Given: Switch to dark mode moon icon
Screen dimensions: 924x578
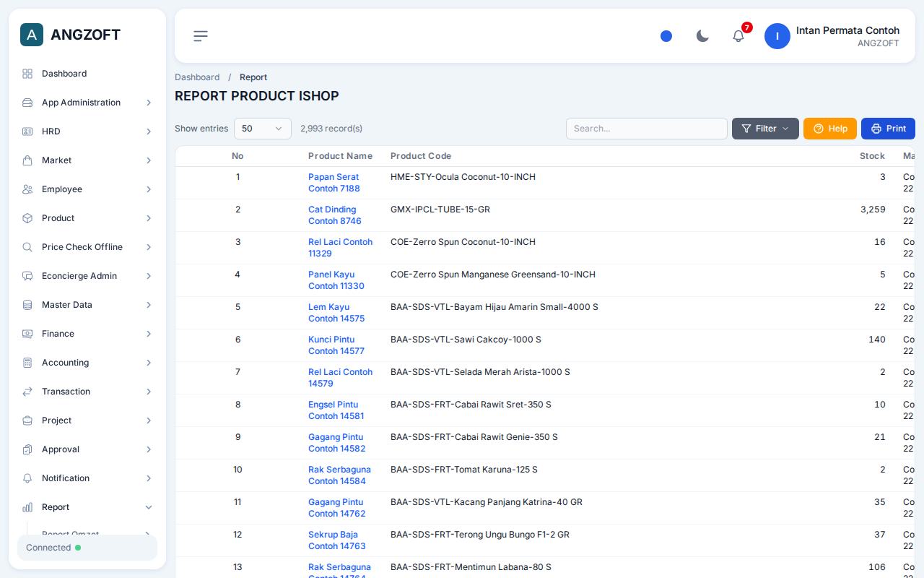Looking at the screenshot, I should (x=702, y=36).
